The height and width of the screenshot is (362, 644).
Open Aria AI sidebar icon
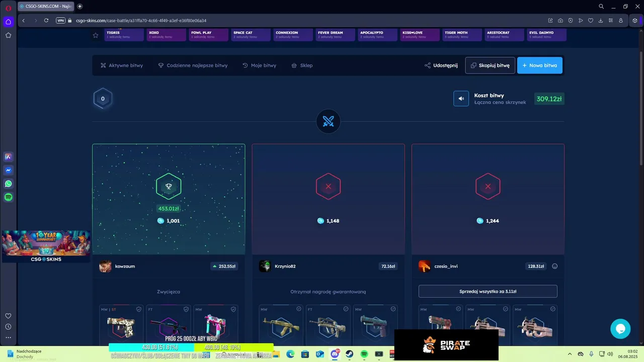(x=8, y=157)
